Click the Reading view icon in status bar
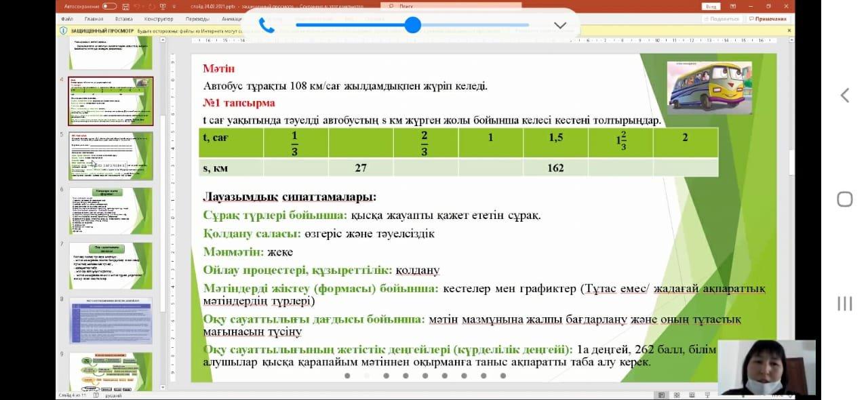 [x=692, y=395]
